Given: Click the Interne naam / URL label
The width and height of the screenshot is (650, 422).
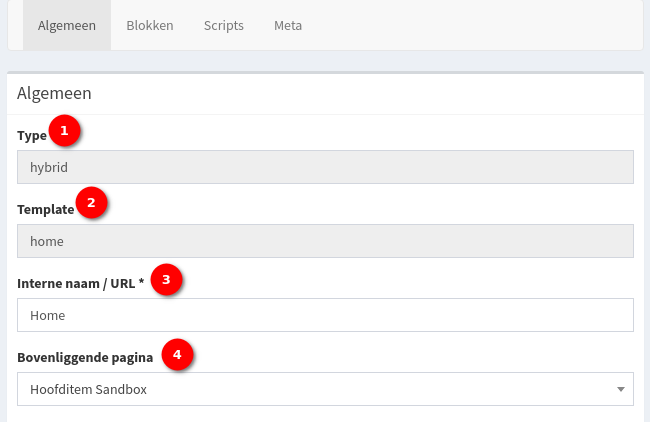Looking at the screenshot, I should tap(76, 284).
